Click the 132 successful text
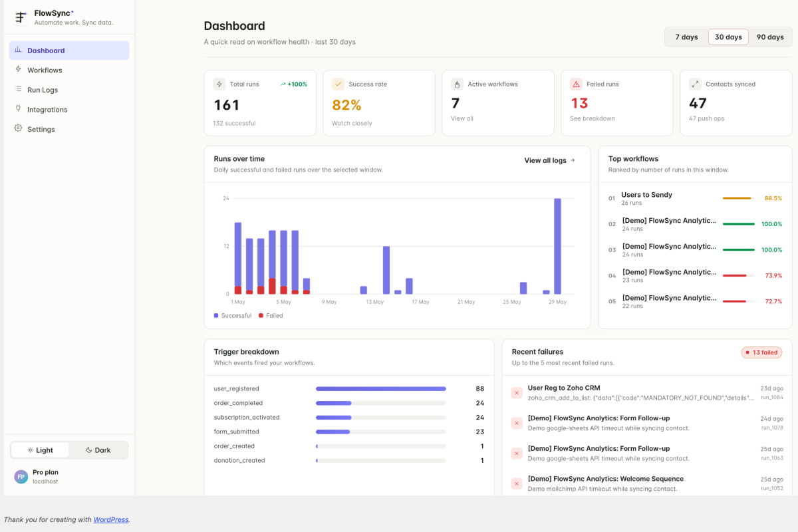The image size is (798, 532). point(234,123)
